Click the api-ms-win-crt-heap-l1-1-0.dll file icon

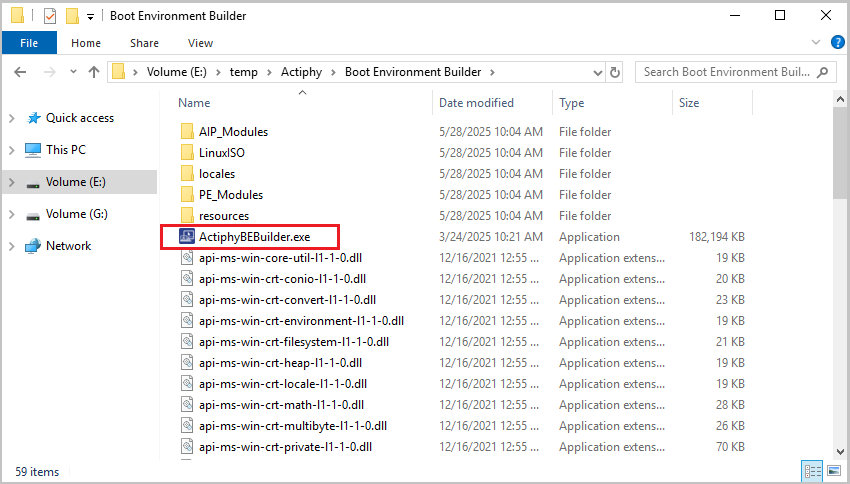(x=187, y=363)
